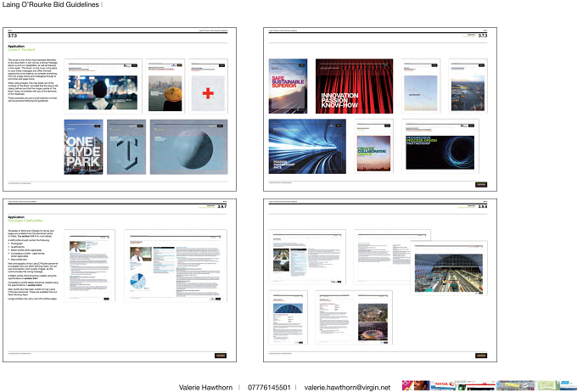
Task: Open the staff profile spread with pie chart
Action: 176,266
